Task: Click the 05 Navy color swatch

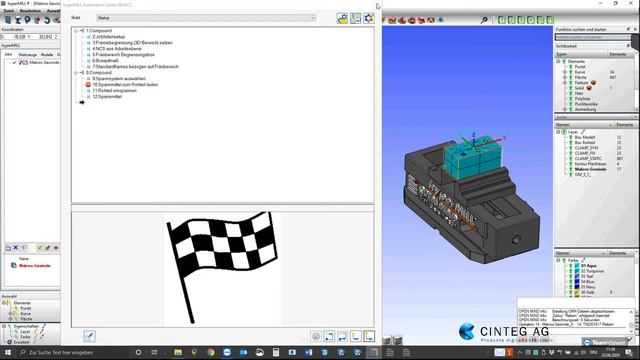Action: tap(577, 287)
